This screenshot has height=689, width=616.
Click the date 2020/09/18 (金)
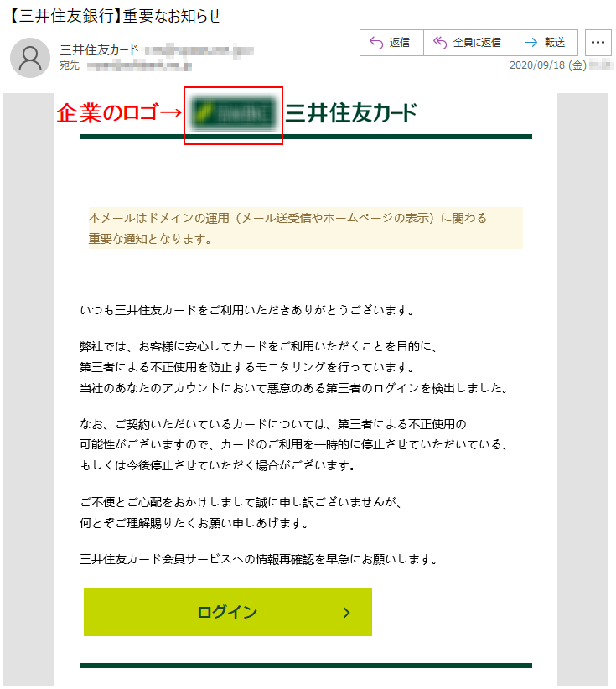(548, 65)
